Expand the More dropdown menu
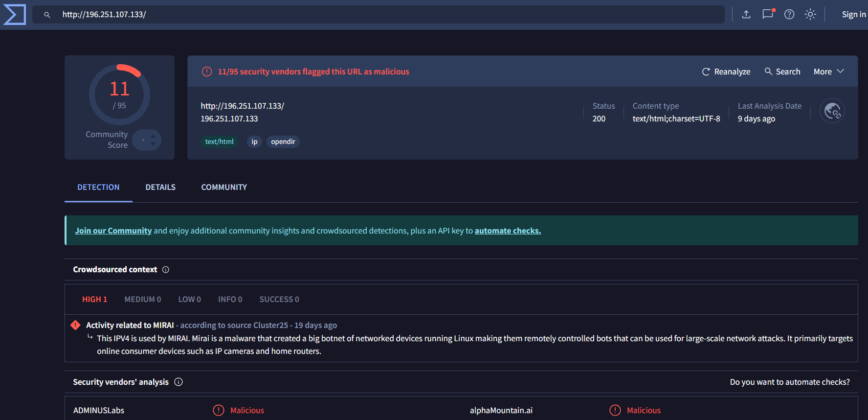868x420 pixels. 829,71
